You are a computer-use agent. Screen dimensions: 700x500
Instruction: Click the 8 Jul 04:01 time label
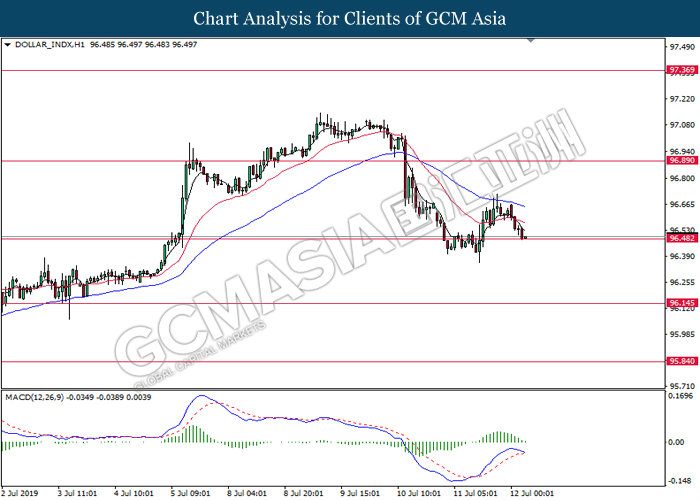point(247,493)
